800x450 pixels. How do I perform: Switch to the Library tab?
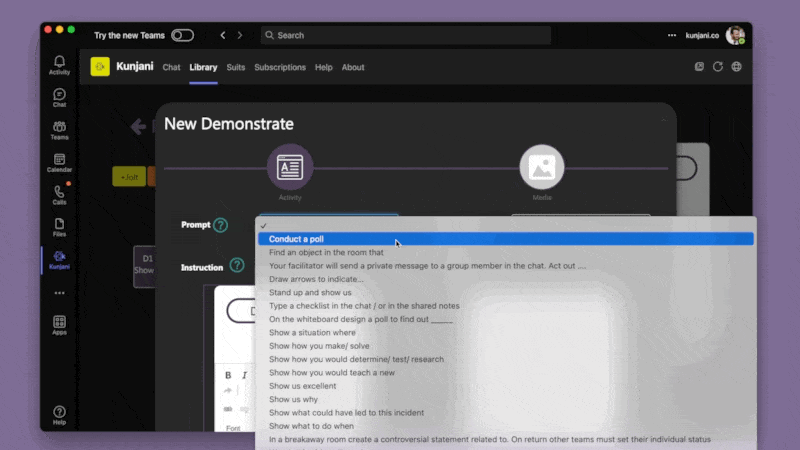tap(203, 67)
